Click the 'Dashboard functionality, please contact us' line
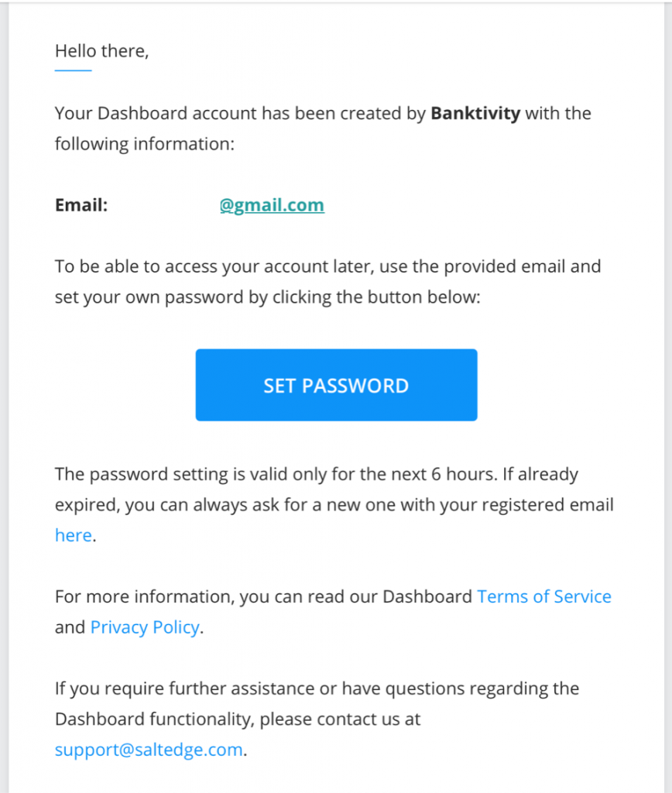This screenshot has width=672, height=793. pos(238,719)
